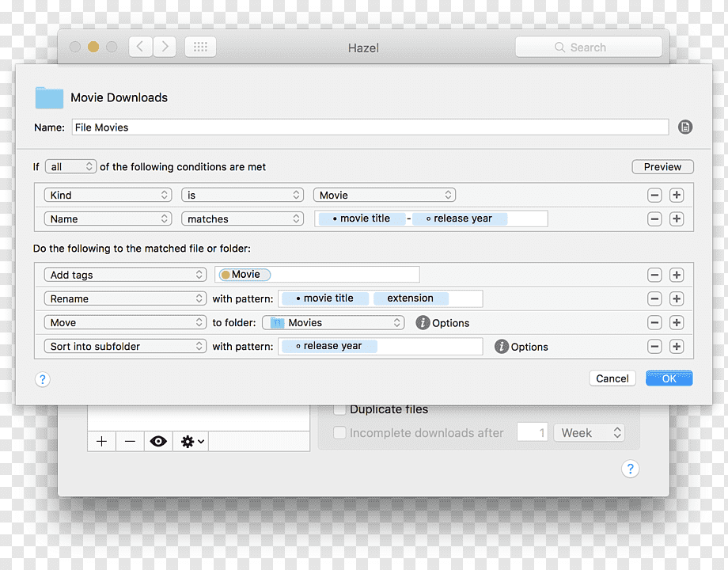The width and height of the screenshot is (728, 570).
Task: Open the Move action dropdown
Action: coord(125,322)
